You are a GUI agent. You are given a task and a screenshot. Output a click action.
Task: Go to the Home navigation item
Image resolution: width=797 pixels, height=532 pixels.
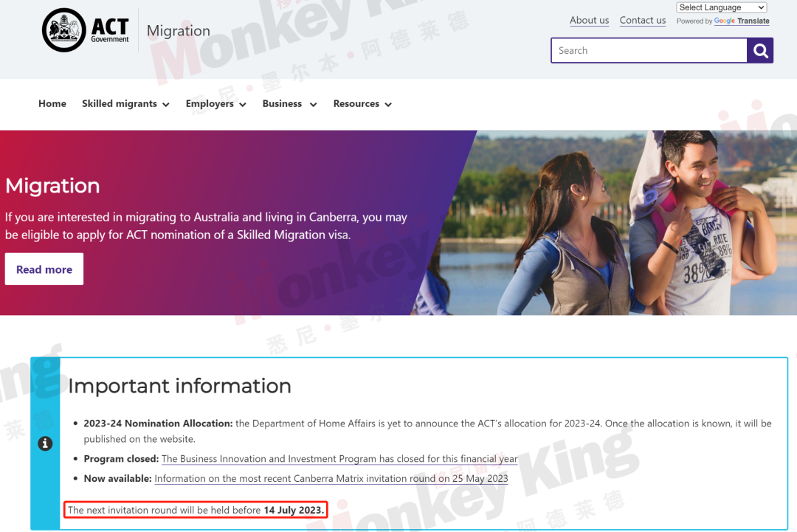pos(52,103)
